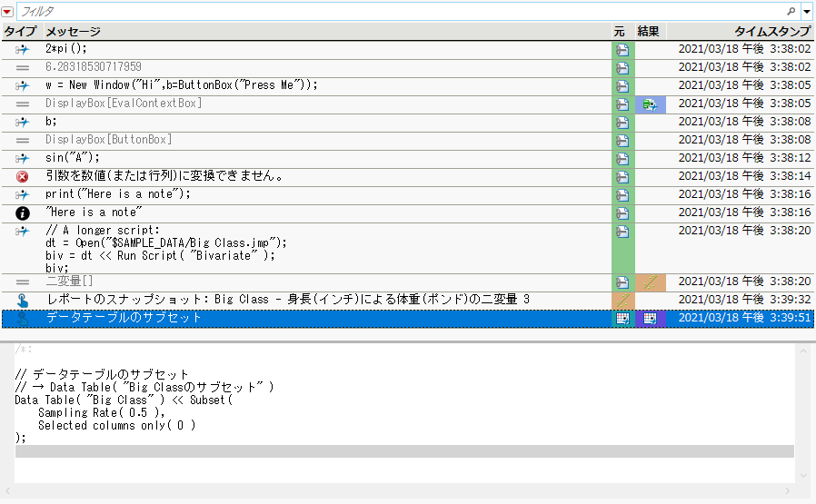Image resolution: width=816 pixels, height=504 pixels.
Task: Click script type icon for New Window row
Action: point(23,86)
